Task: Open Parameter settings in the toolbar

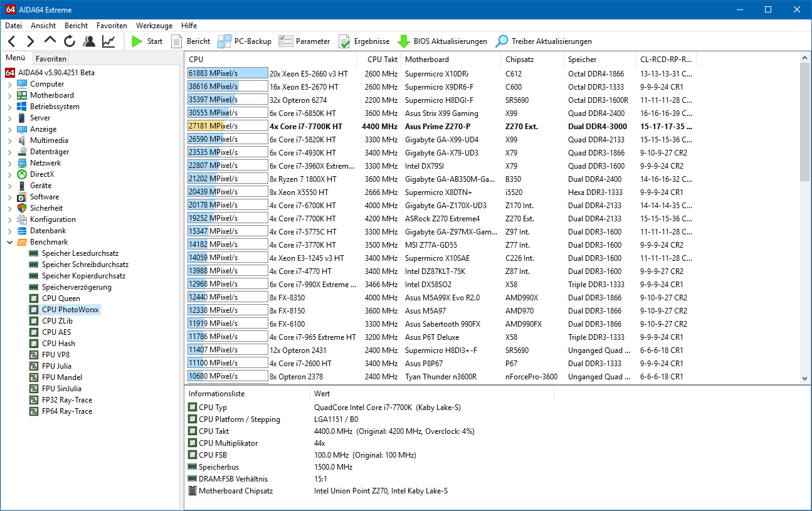Action: click(305, 41)
